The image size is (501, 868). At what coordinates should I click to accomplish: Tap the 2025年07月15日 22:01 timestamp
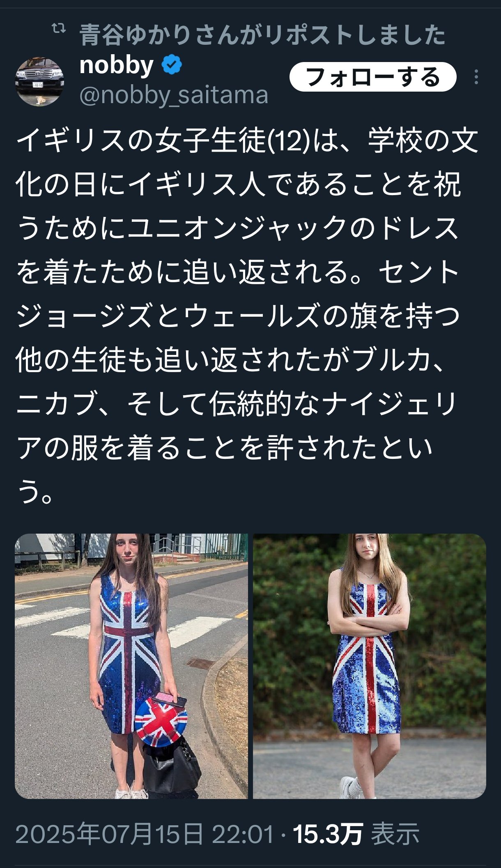point(145,834)
